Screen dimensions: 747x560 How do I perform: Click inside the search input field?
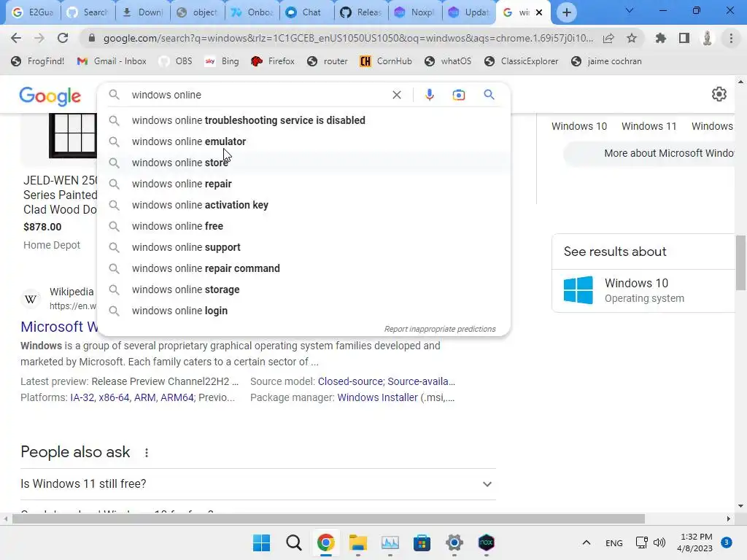point(258,95)
